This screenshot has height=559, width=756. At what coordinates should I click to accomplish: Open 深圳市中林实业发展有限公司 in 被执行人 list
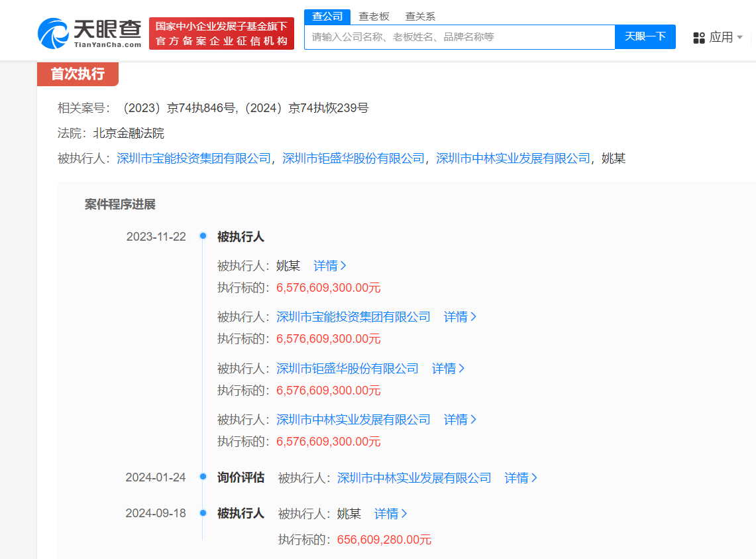point(353,419)
